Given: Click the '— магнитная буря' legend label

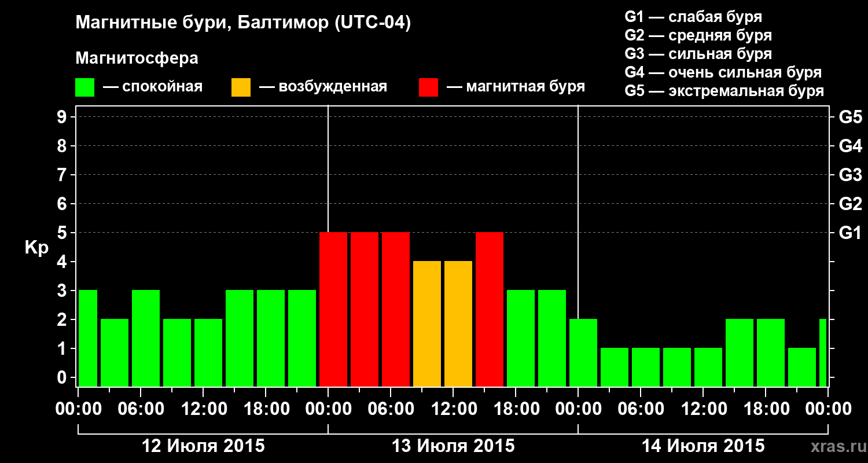Looking at the screenshot, I should click(516, 87).
